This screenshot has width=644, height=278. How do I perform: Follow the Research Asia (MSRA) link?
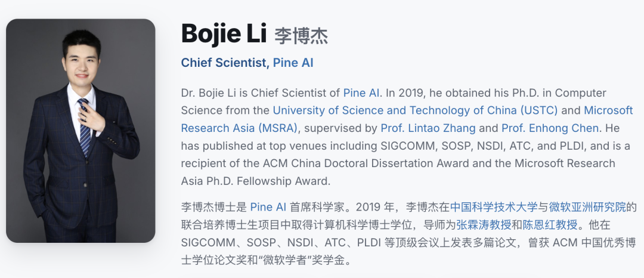[x=240, y=128]
